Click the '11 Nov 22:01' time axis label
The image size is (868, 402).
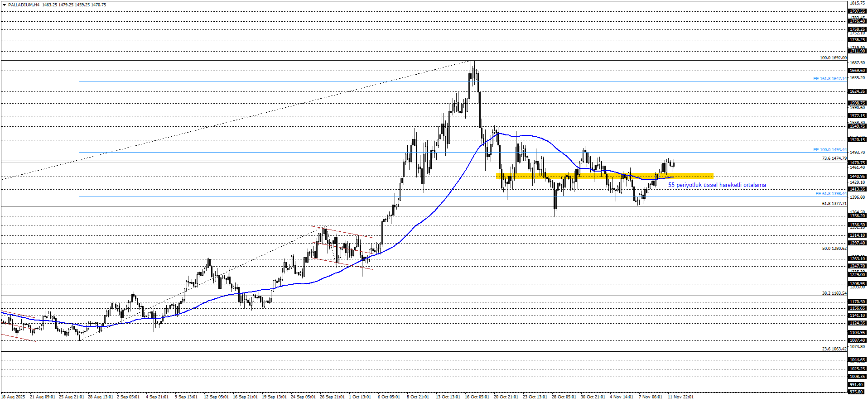point(680,397)
